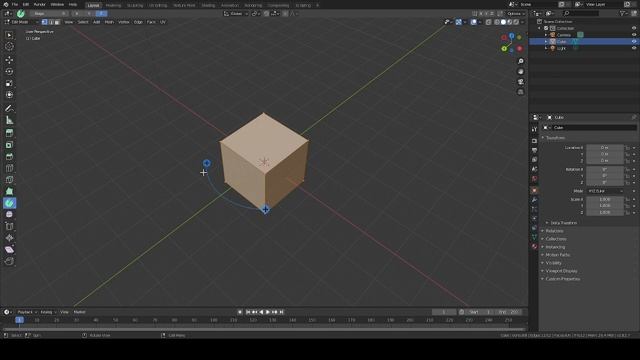640x360 pixels.
Task: Play animation forward in timeline
Action: 268,312
